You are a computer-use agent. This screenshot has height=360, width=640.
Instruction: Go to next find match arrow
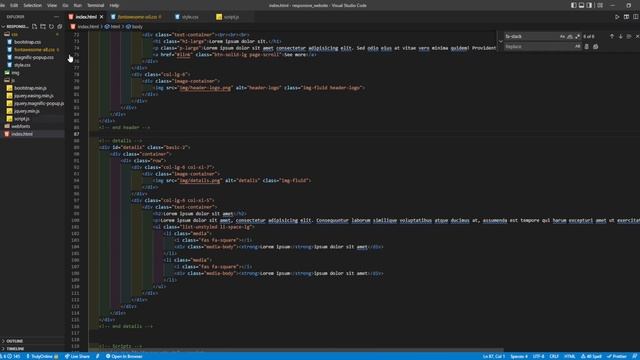(620, 36)
